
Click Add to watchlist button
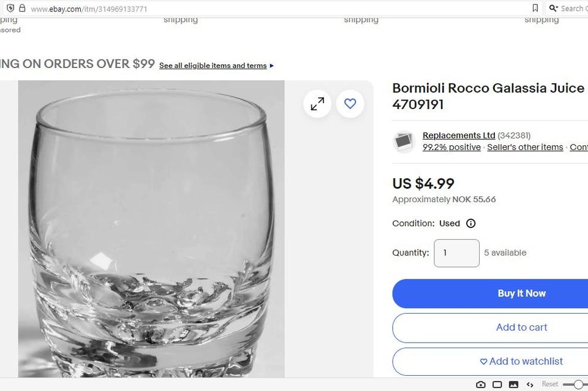tap(521, 362)
